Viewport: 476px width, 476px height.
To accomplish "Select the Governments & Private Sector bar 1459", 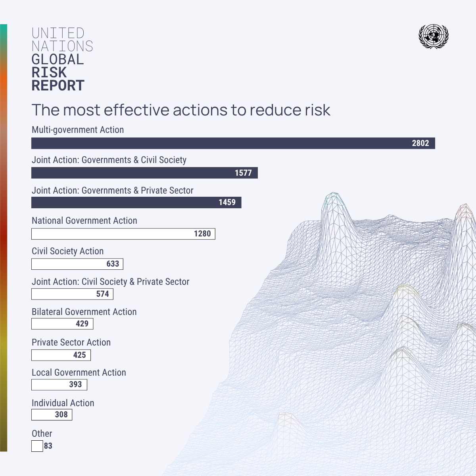I will (136, 202).
